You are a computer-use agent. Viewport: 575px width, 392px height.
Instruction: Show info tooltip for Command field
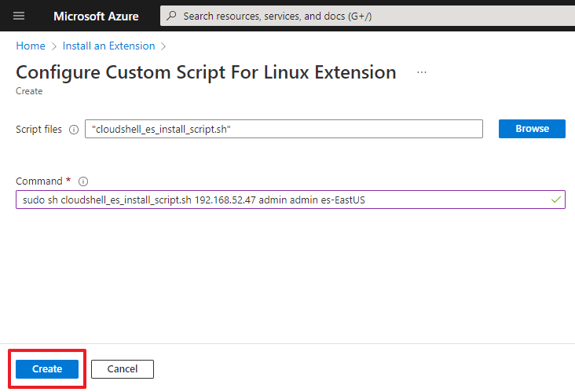[x=83, y=181]
